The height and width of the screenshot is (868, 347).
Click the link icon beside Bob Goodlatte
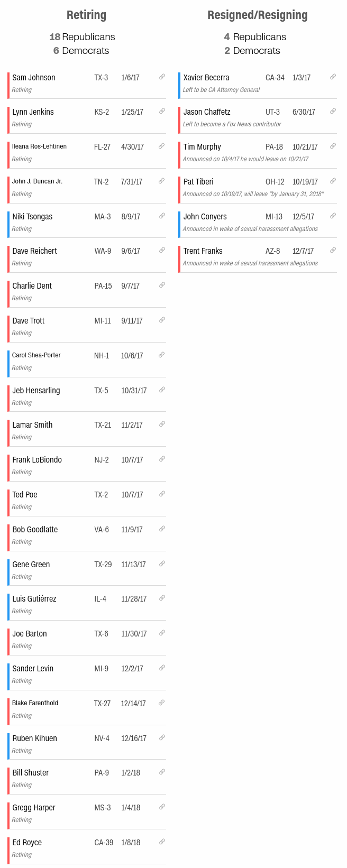tap(162, 529)
